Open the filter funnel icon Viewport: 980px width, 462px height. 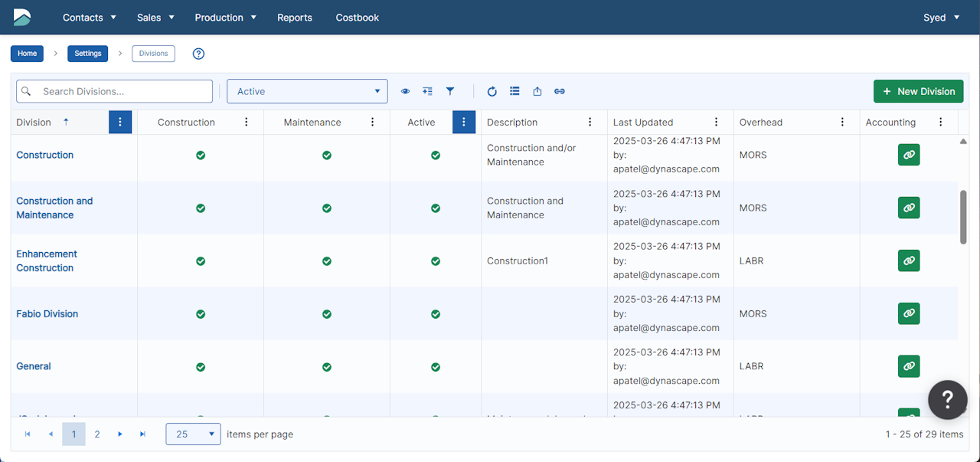click(x=450, y=91)
